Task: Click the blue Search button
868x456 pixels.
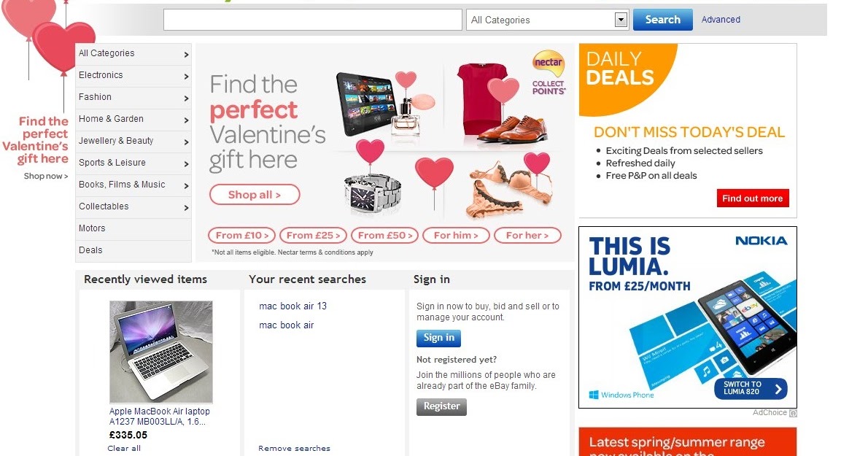Action: point(662,20)
